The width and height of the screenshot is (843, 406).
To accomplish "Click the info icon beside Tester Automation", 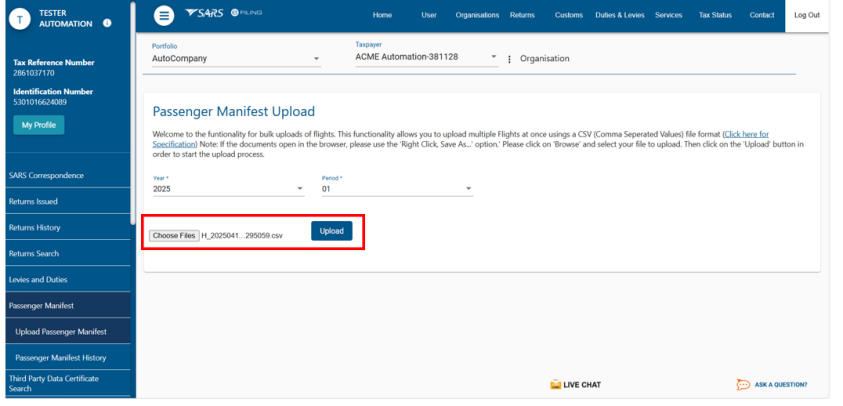I will pyautogui.click(x=107, y=22).
